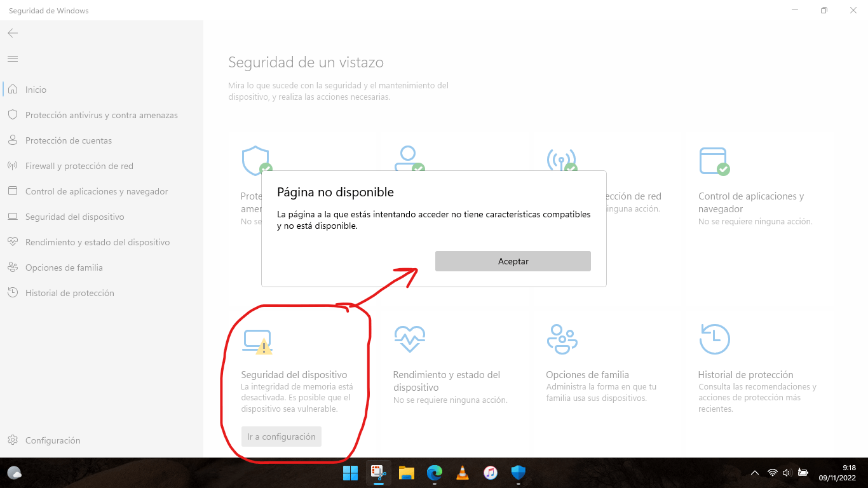
Task: Select Inicio in the sidebar
Action: click(x=102, y=90)
